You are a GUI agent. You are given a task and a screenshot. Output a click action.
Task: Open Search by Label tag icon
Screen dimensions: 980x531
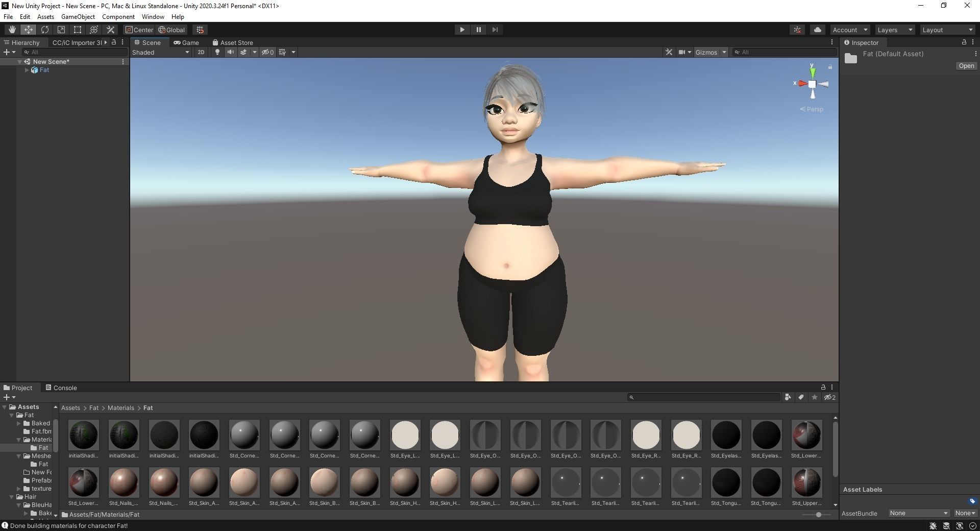801,397
